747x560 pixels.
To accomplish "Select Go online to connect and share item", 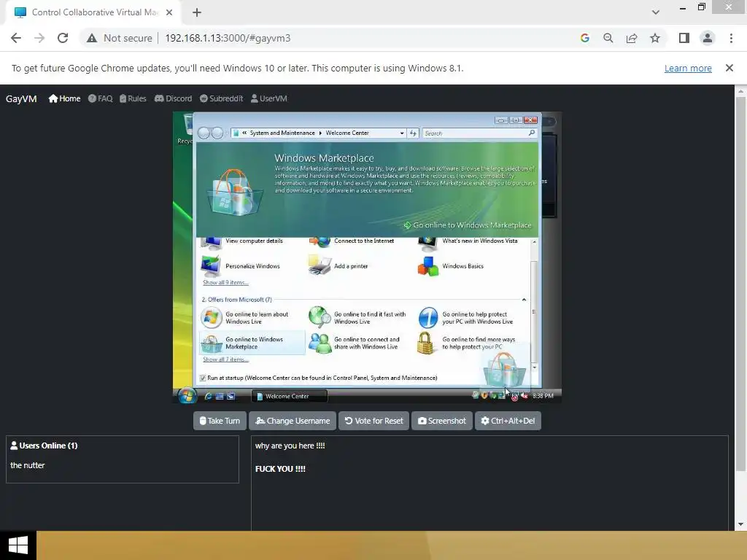I will click(355, 343).
